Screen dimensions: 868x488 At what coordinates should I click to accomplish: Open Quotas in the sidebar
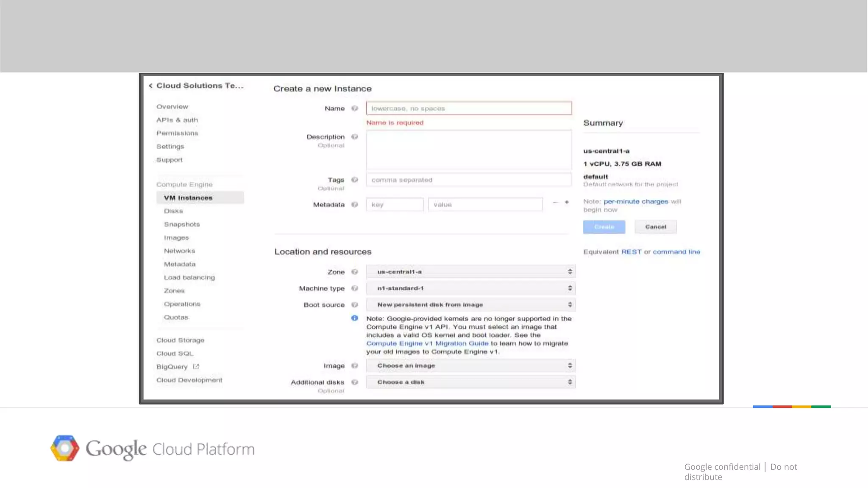pos(176,318)
